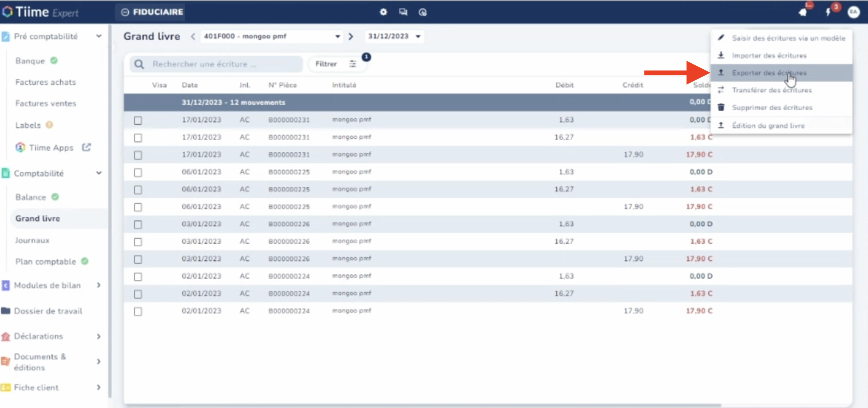The height and width of the screenshot is (408, 868).
Task: Tick checkbox for 17/01/2023 debit 1,63 row
Action: 138,120
